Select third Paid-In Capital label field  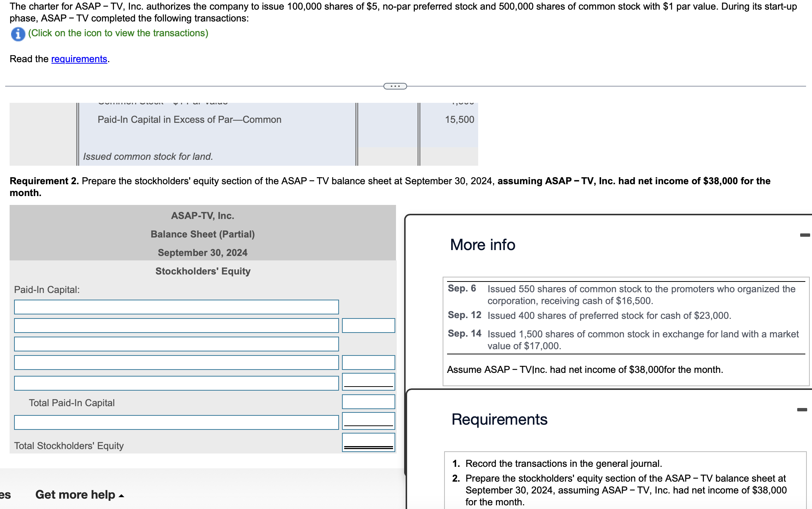(x=176, y=344)
